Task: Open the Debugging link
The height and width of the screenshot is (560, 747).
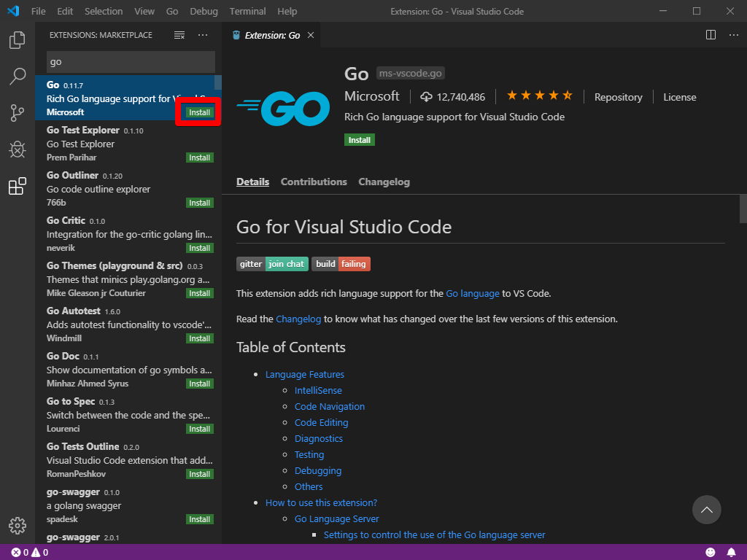Action: (318, 471)
